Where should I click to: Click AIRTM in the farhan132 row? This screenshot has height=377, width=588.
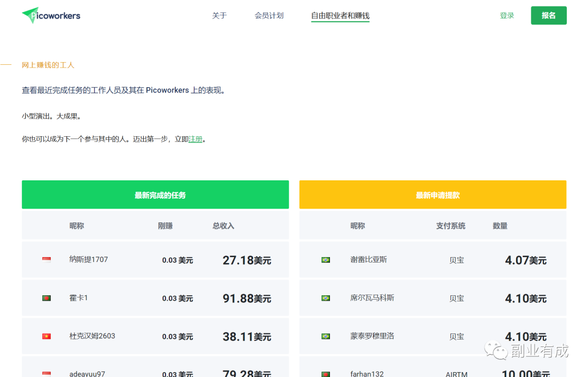[456, 374]
